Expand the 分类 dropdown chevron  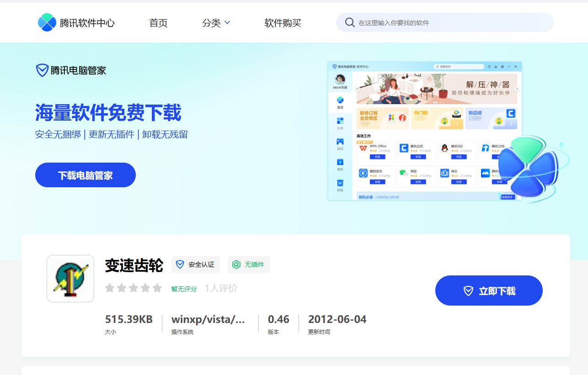(227, 22)
